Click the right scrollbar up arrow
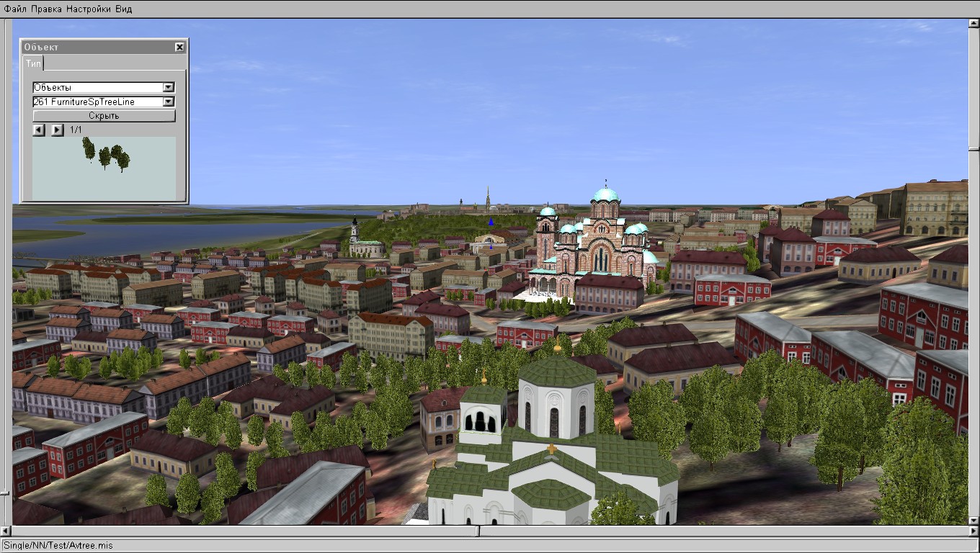Screen dimensions: 980x553 [x=974, y=24]
